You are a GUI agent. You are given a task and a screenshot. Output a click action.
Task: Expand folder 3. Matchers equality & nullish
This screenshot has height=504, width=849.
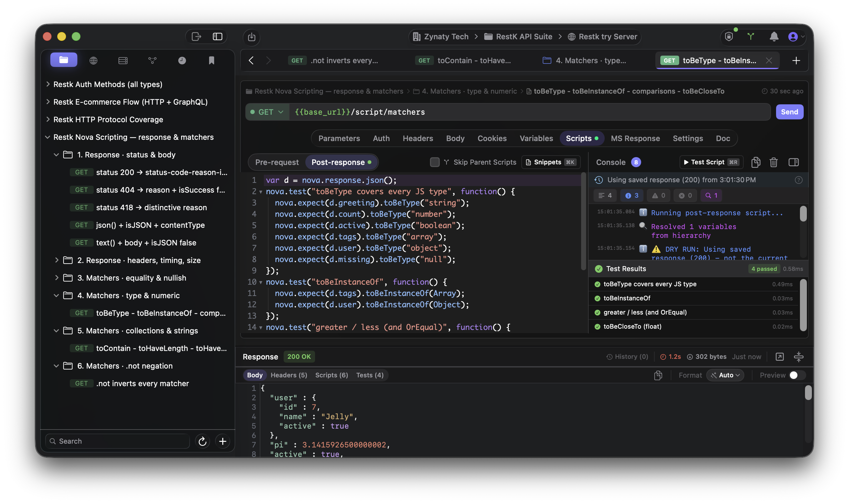point(56,278)
